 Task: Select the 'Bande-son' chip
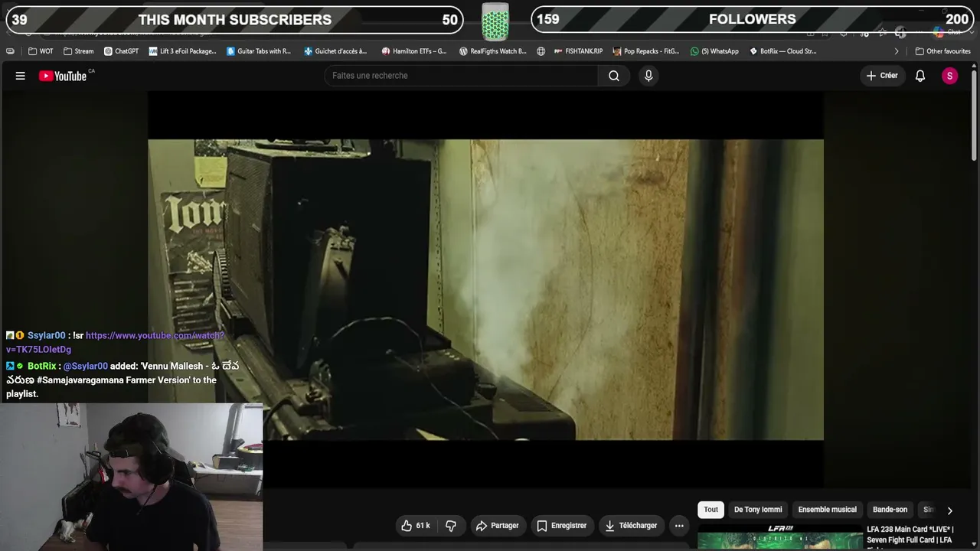point(890,510)
